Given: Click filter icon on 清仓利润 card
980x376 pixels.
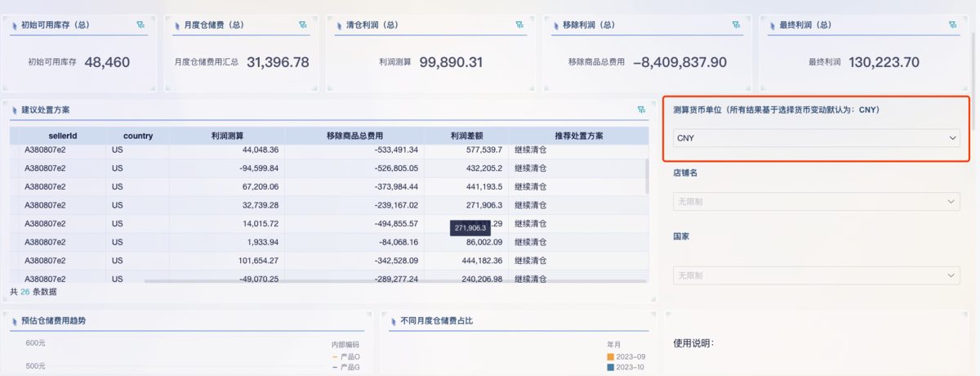Looking at the screenshot, I should 519,25.
